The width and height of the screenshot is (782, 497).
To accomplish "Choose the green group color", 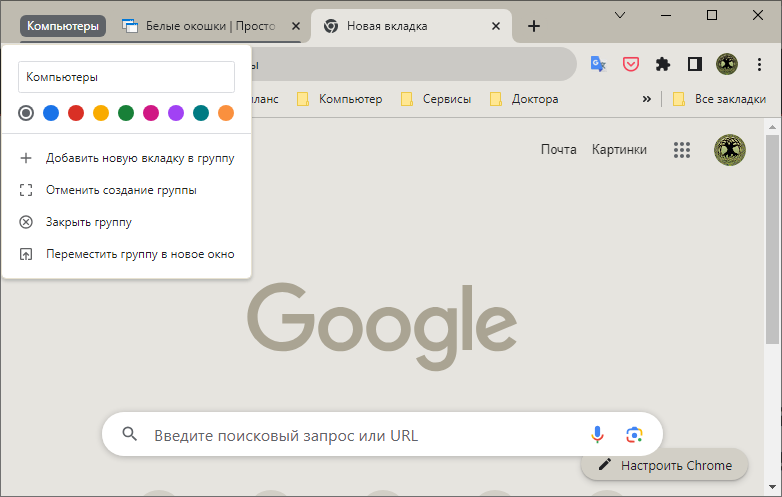I will (126, 113).
